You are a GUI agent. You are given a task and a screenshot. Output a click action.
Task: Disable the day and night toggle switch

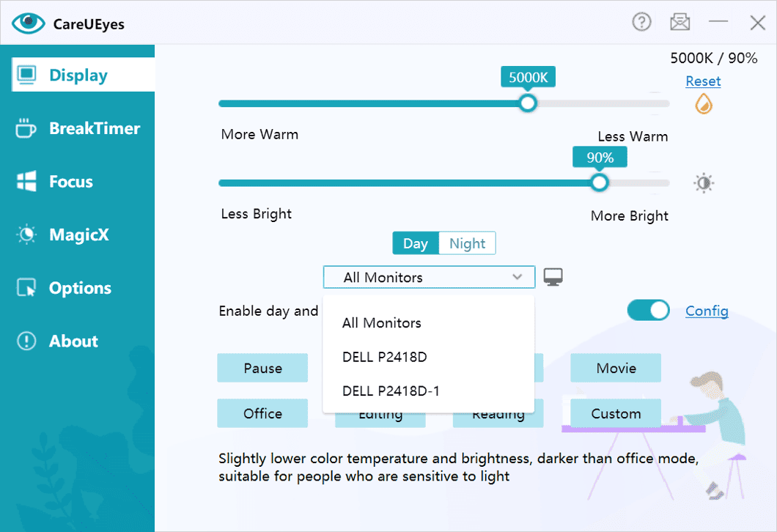pos(648,310)
